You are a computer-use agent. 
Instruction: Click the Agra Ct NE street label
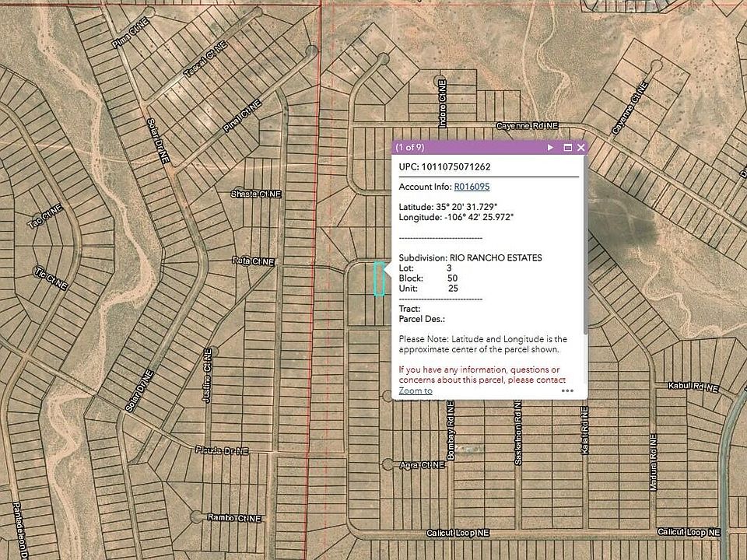pyautogui.click(x=421, y=464)
